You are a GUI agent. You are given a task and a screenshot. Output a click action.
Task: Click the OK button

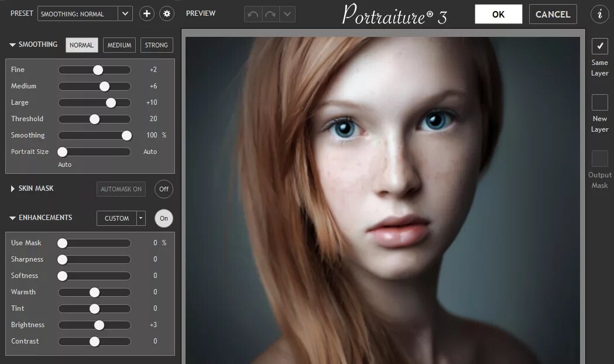(498, 15)
